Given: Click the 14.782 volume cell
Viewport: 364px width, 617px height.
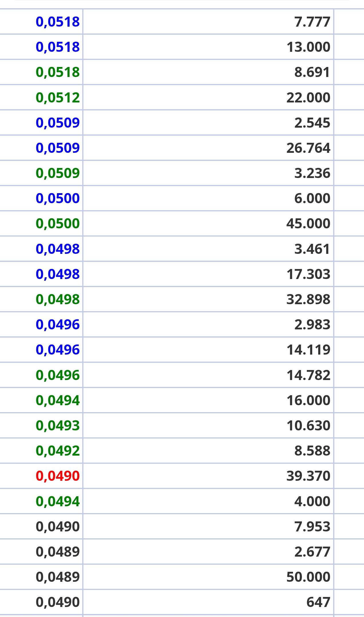Looking at the screenshot, I should (x=208, y=375).
